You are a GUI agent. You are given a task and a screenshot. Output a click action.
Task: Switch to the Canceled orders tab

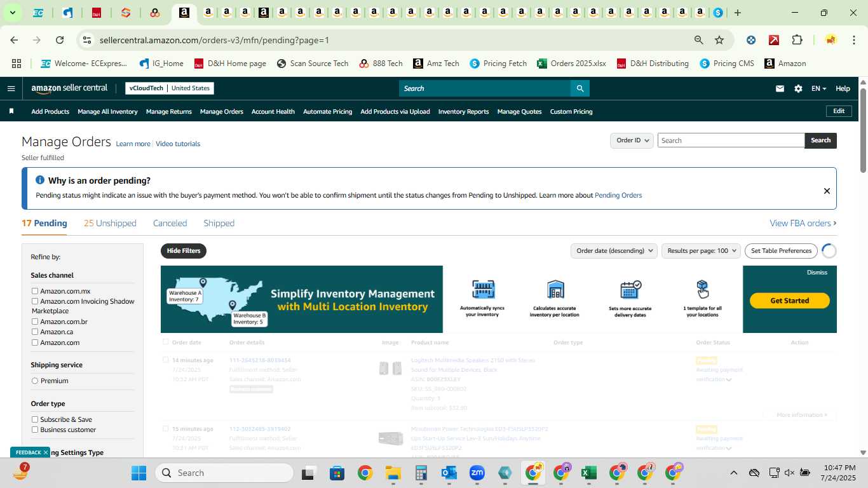pyautogui.click(x=170, y=223)
